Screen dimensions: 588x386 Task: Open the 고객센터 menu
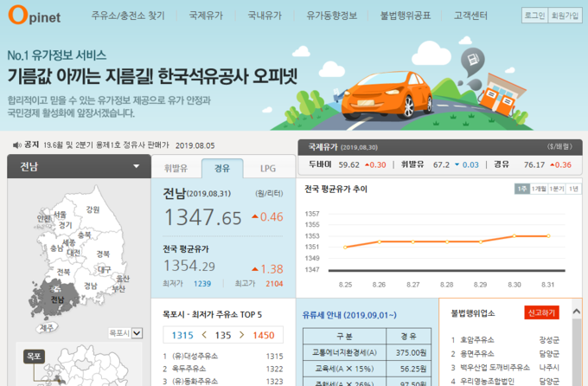click(470, 16)
